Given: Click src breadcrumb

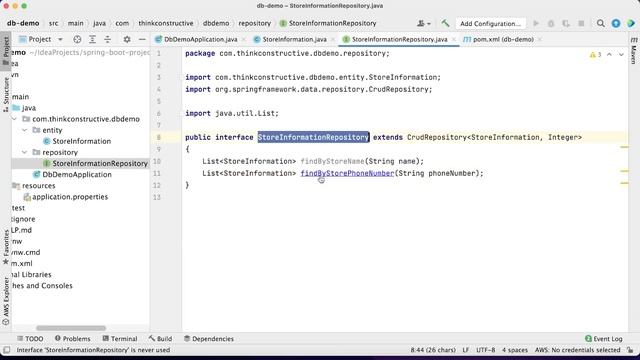Looking at the screenshot, I should 53,23.
